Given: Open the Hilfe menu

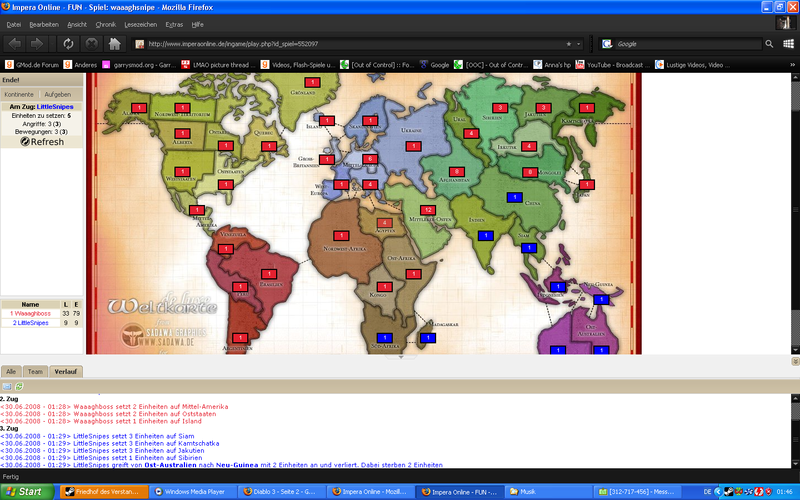Looking at the screenshot, I should pyautogui.click(x=197, y=24).
